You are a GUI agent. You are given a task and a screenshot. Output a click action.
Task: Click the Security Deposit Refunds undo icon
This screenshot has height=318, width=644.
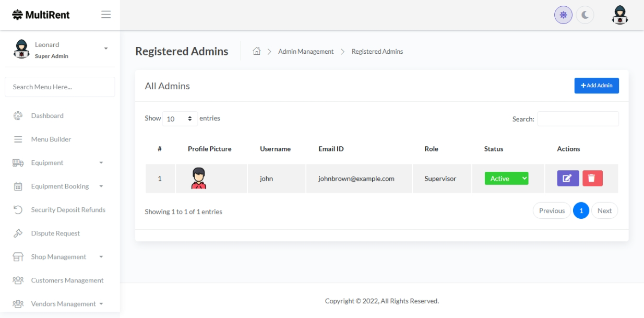18,210
